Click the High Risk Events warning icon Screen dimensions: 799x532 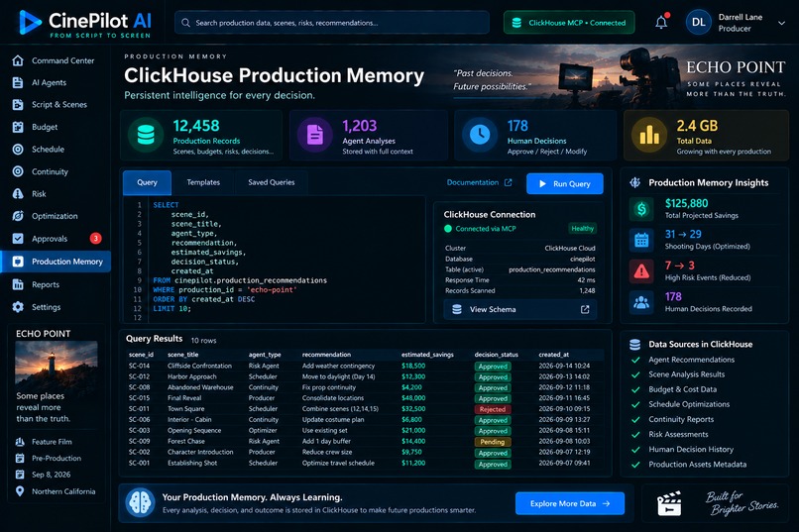click(641, 270)
